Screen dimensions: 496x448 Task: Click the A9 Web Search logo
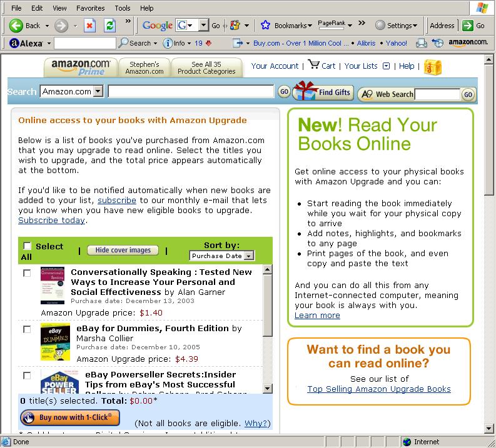pyautogui.click(x=367, y=94)
